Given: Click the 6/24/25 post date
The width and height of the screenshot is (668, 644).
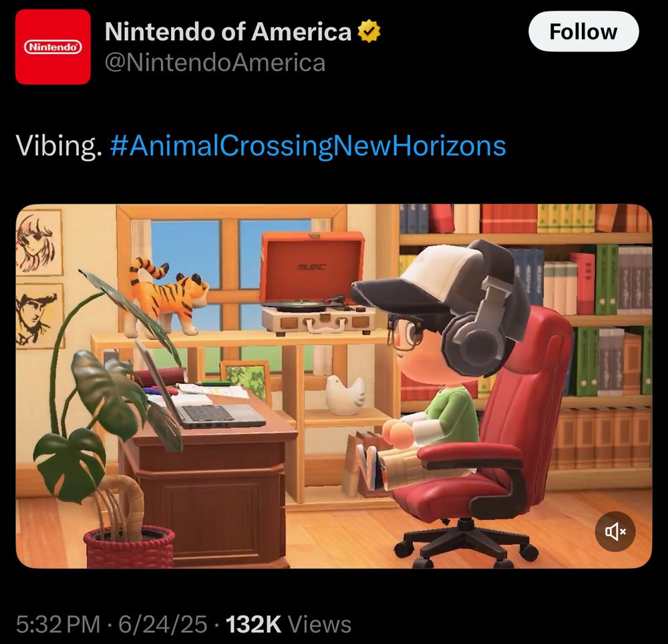Looking at the screenshot, I should pyautogui.click(x=163, y=624).
